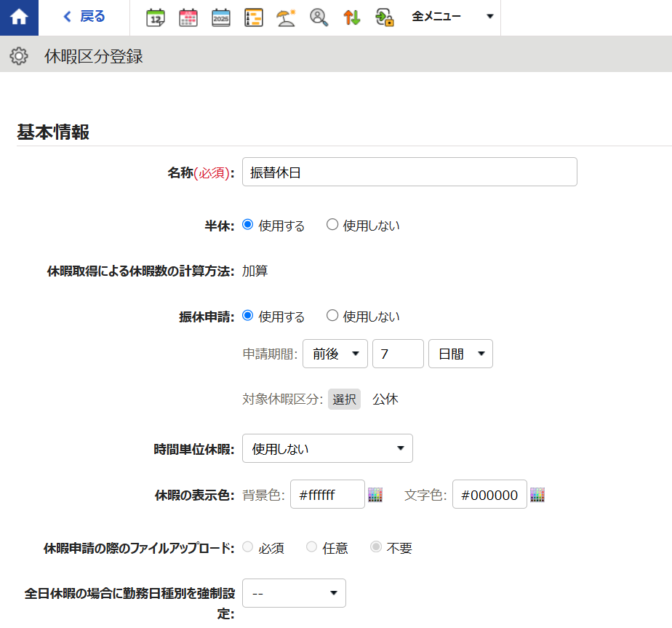672x628 pixels.
Task: Select 使用しない for 振休申請
Action: pos(332,316)
